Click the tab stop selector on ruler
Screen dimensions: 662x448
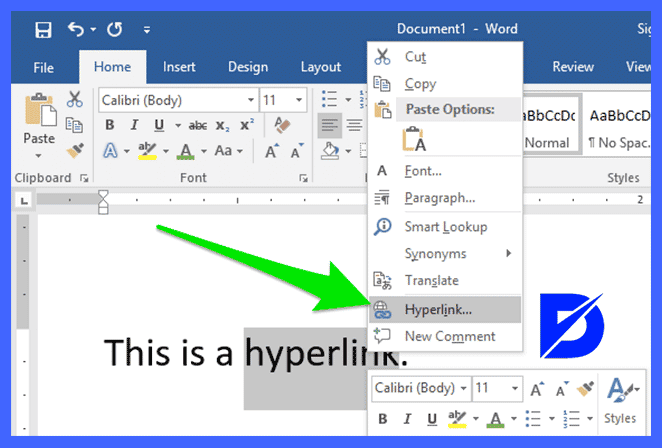pyautogui.click(x=24, y=200)
